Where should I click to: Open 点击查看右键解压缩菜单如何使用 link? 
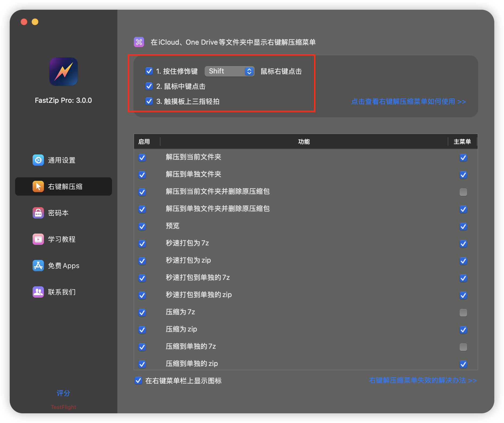tap(408, 102)
